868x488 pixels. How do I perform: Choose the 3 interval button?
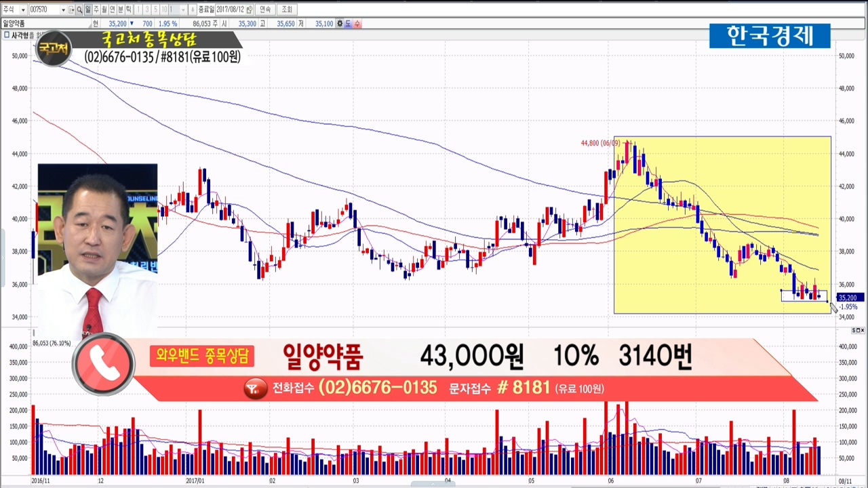coord(147,10)
